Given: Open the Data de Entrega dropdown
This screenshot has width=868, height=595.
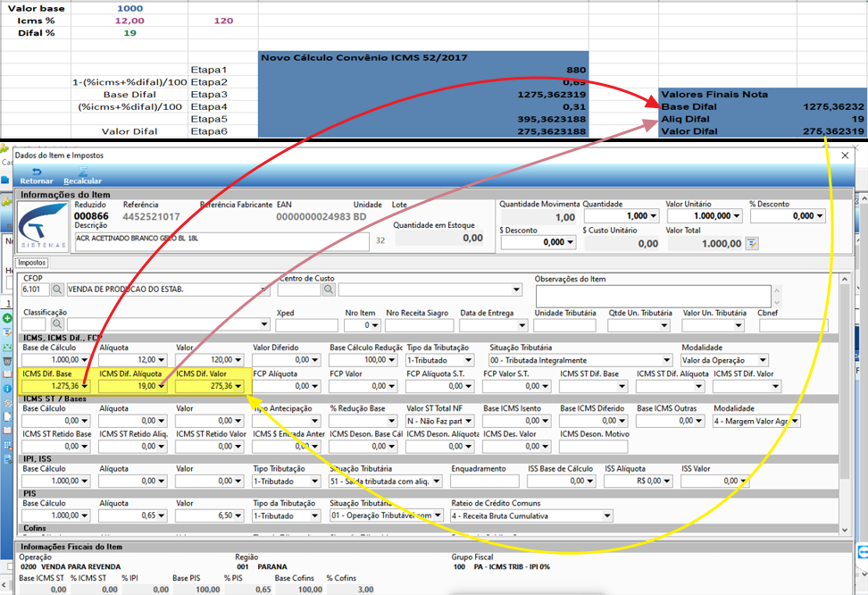Looking at the screenshot, I should coord(522,325).
